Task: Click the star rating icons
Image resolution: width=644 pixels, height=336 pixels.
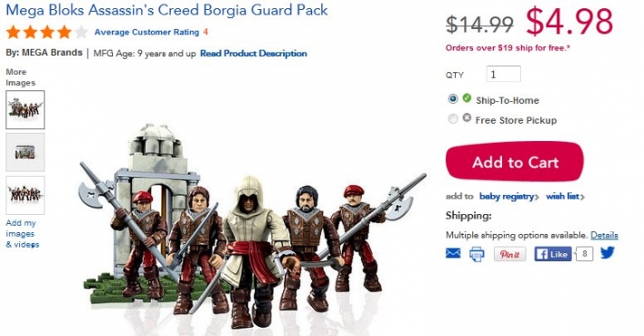Action: 46,32
